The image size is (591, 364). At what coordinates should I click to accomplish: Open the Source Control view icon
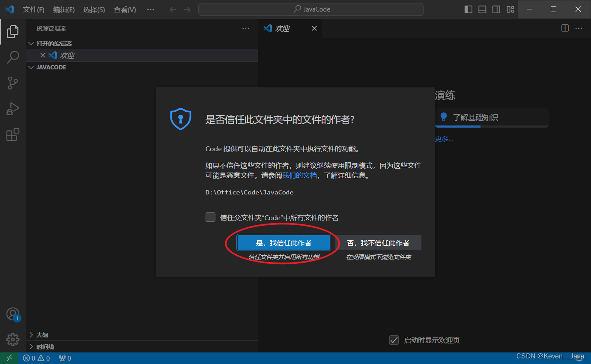13,83
